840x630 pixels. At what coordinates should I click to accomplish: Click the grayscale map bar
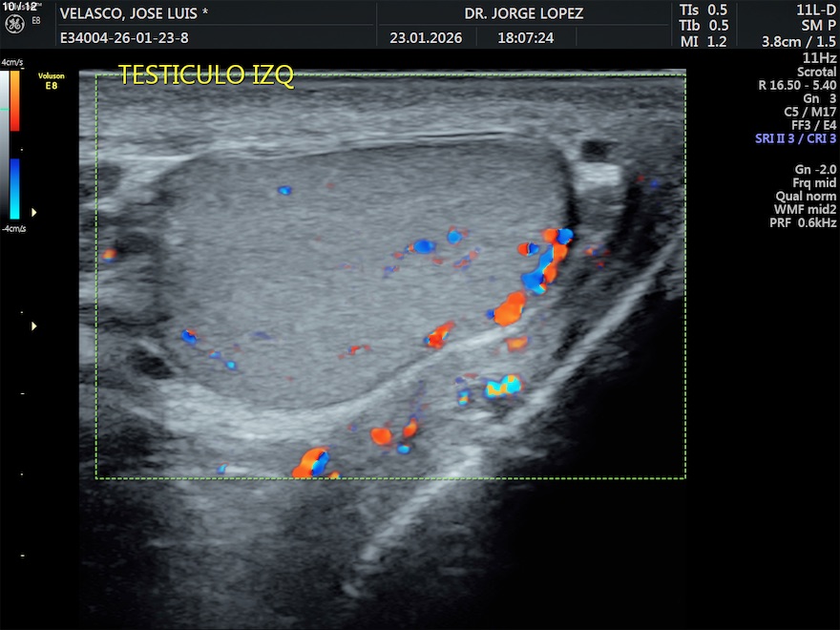[5, 143]
